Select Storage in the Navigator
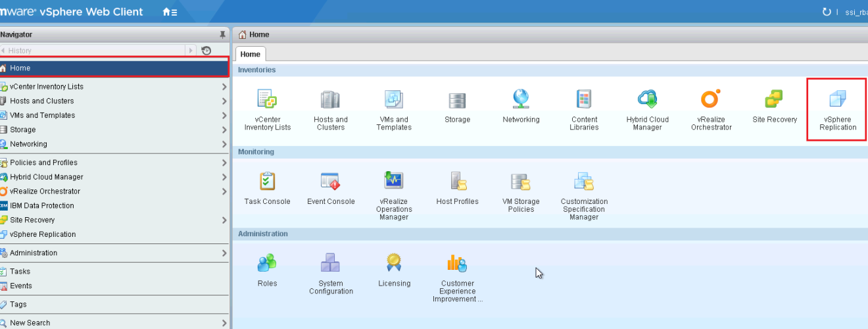Viewport: 868px width, 329px height. [x=114, y=130]
